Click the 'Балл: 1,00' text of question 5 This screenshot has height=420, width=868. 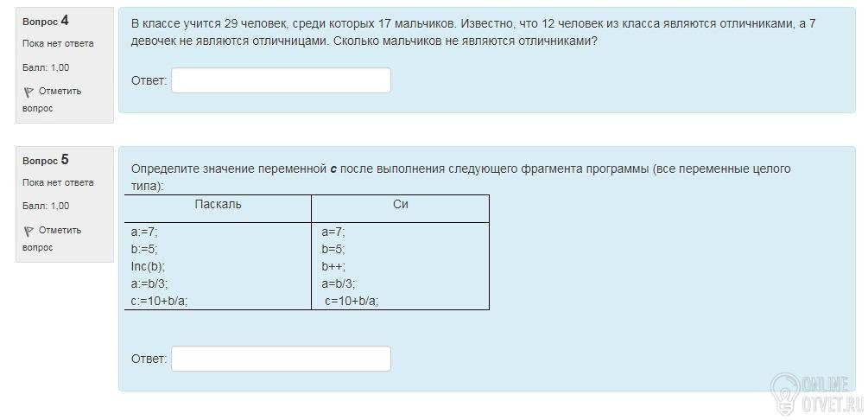tap(46, 207)
